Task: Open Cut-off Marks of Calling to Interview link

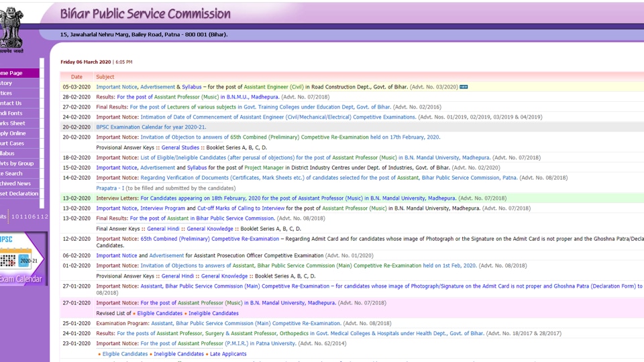Action: pyautogui.click(x=241, y=208)
